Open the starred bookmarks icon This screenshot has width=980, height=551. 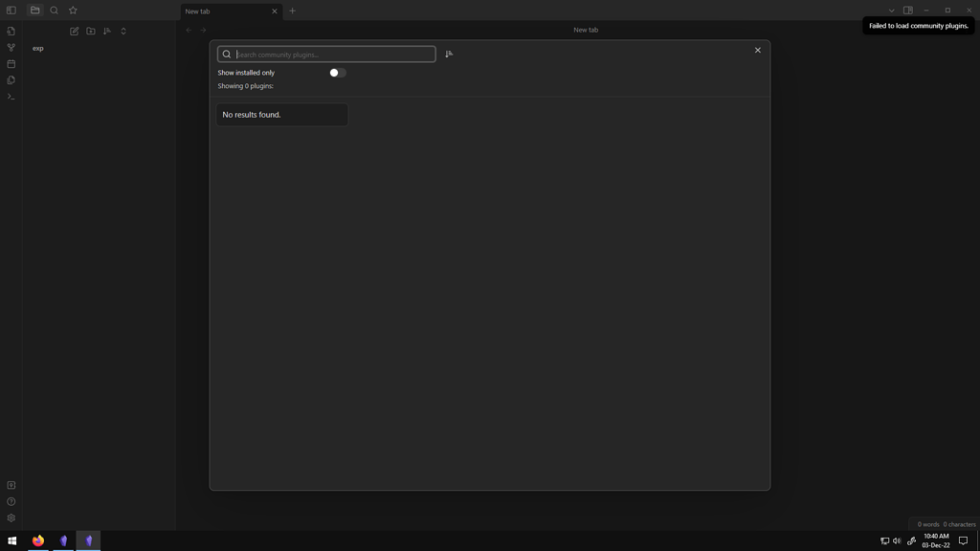[x=73, y=11]
